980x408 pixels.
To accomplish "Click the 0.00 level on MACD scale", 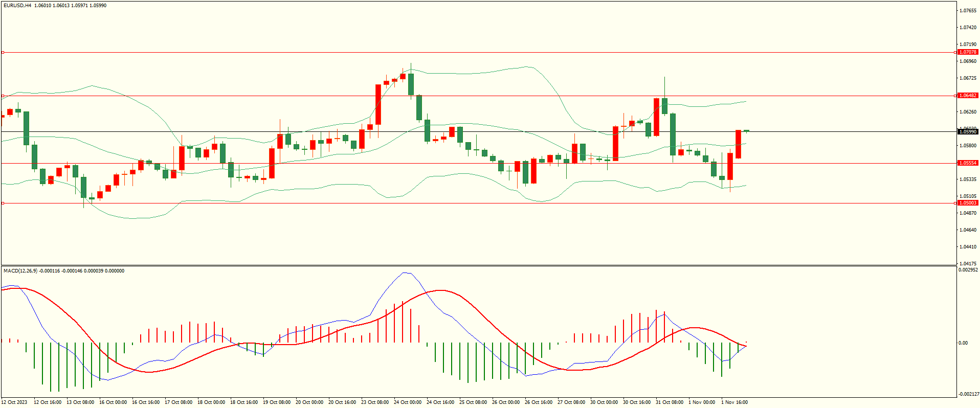I will coord(963,343).
